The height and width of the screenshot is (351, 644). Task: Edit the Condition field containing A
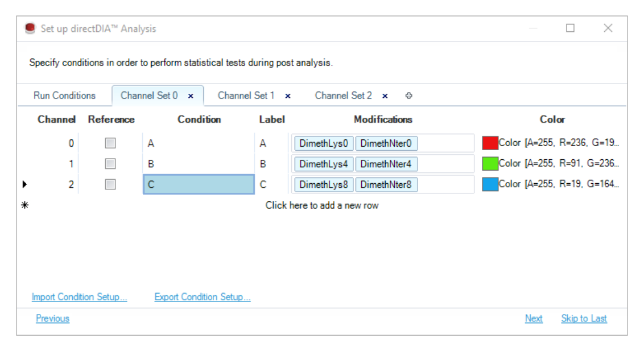point(199,143)
